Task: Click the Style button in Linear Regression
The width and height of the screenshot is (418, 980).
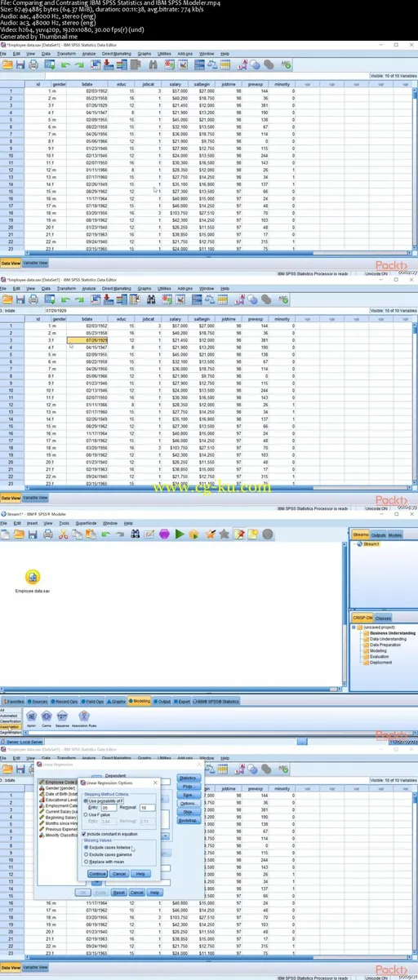Action: click(188, 812)
